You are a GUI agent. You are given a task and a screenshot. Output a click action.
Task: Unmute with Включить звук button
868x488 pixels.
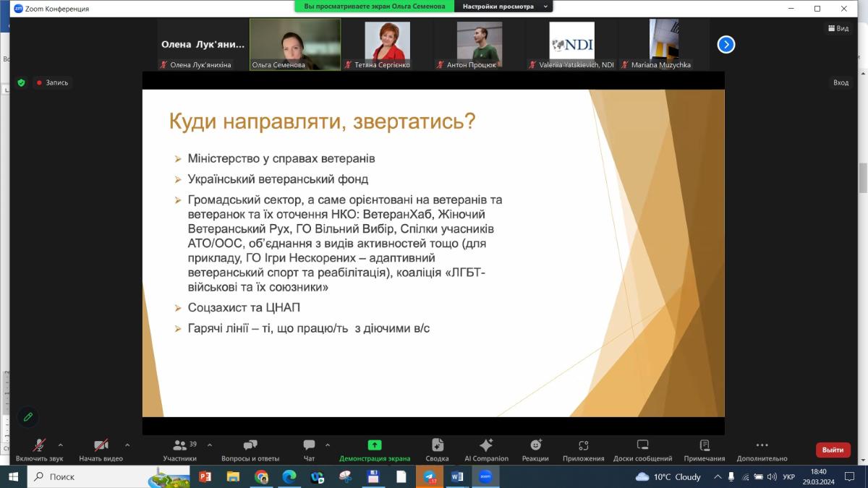click(x=39, y=450)
